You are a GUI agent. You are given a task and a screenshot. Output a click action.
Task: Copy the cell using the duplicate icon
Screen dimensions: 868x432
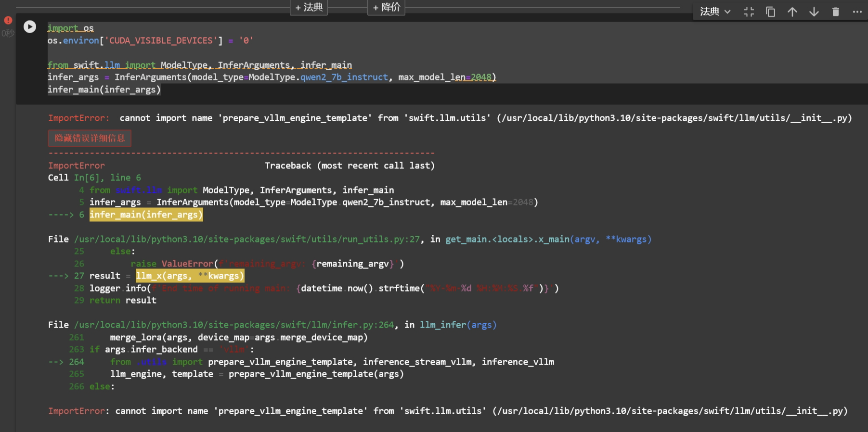tap(770, 12)
